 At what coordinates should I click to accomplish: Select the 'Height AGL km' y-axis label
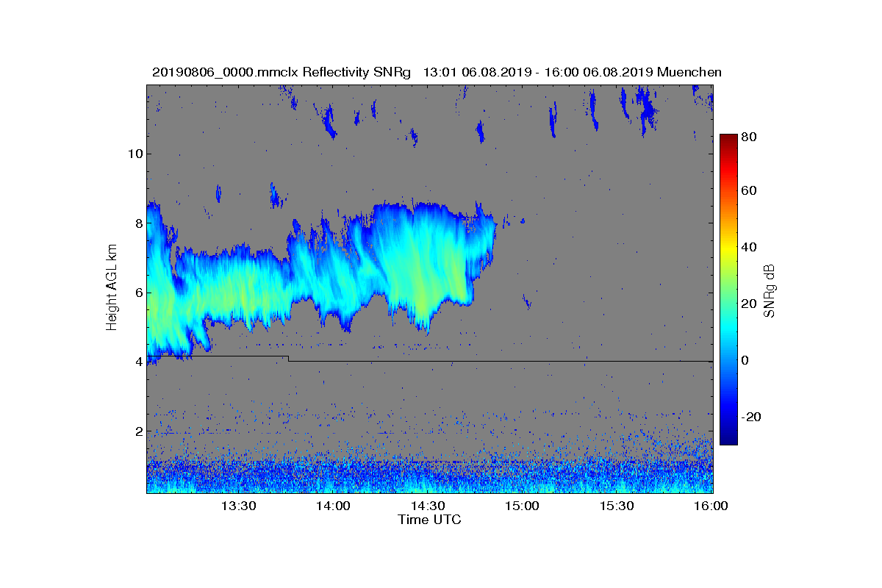click(112, 288)
